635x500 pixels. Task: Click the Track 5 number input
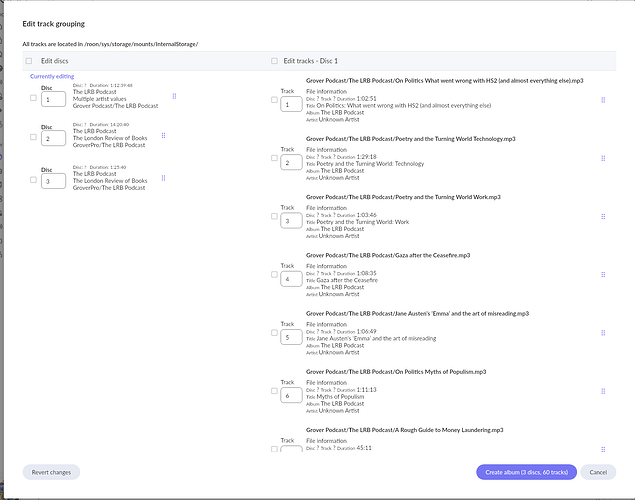(x=291, y=337)
